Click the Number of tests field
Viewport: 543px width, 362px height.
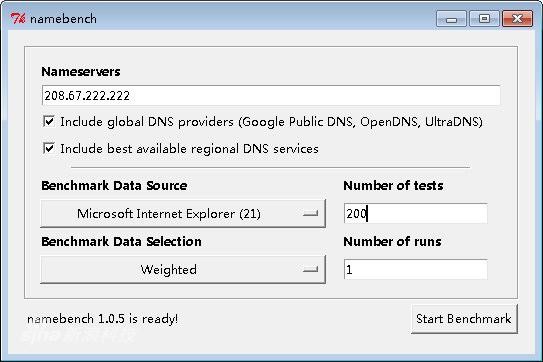(x=416, y=214)
